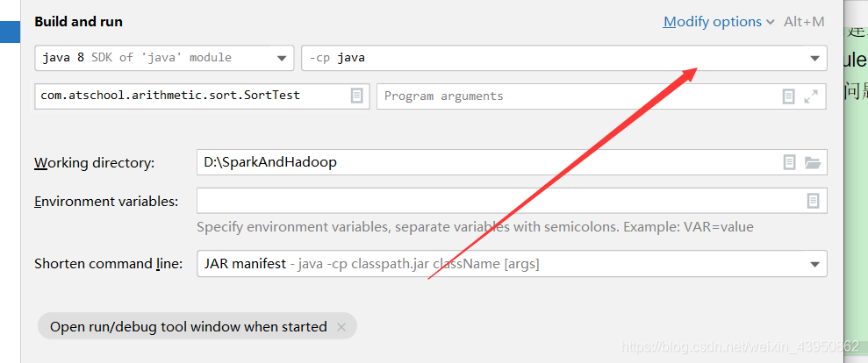Click the Working directory field D:\SparkAndHadoop
Viewport: 868px width, 363px height.
coord(490,162)
